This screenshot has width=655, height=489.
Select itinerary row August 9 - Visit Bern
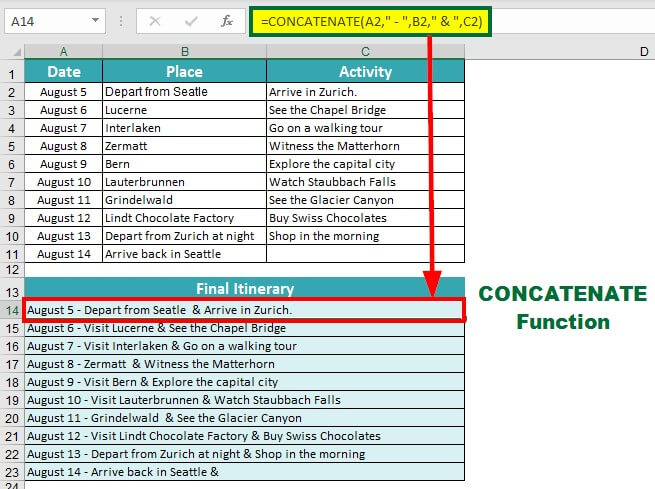[x=245, y=382]
